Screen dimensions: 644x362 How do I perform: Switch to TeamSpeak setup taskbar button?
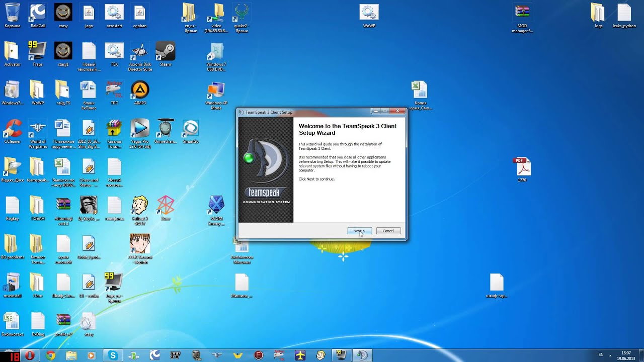pos(362,355)
